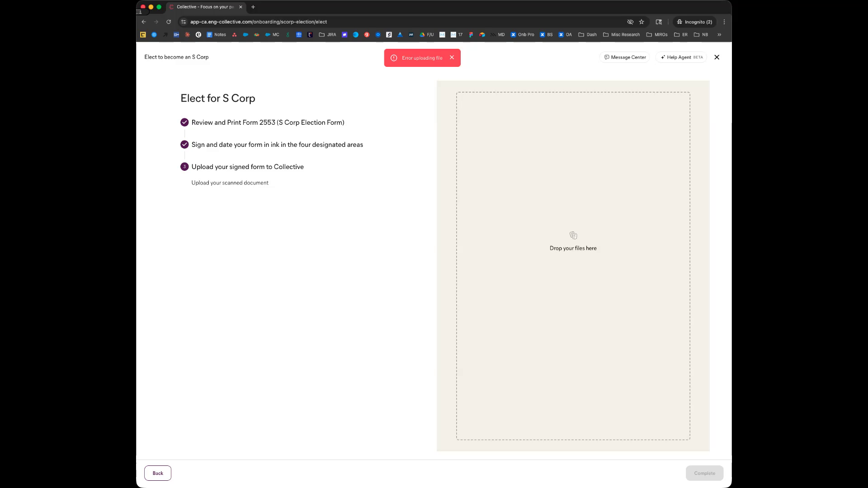The height and width of the screenshot is (488, 868).
Task: Open a new browser tab
Action: [x=253, y=7]
